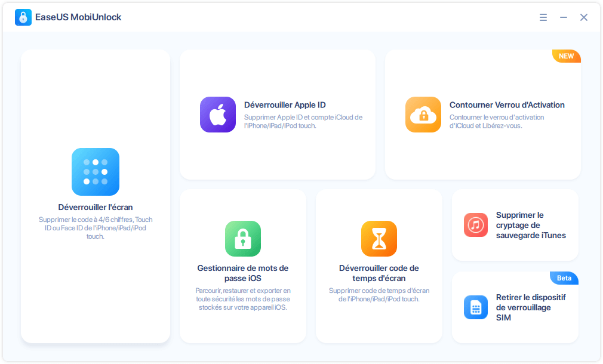Image resolution: width=603 pixels, height=364 pixels.
Task: Open the hamburger menu
Action: pos(543,17)
